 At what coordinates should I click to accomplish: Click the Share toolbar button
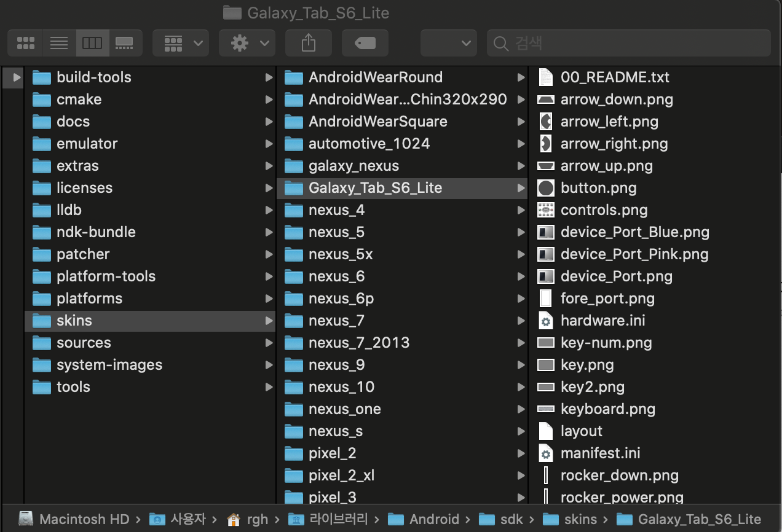[309, 43]
